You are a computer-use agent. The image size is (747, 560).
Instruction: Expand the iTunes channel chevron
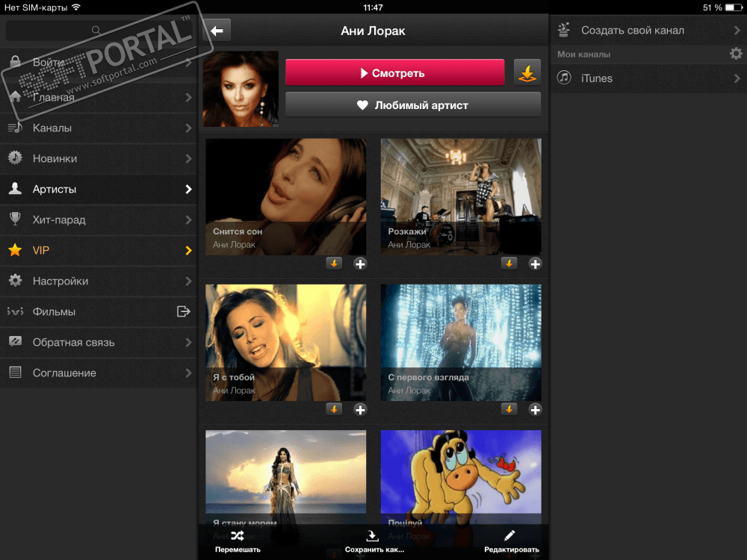737,78
